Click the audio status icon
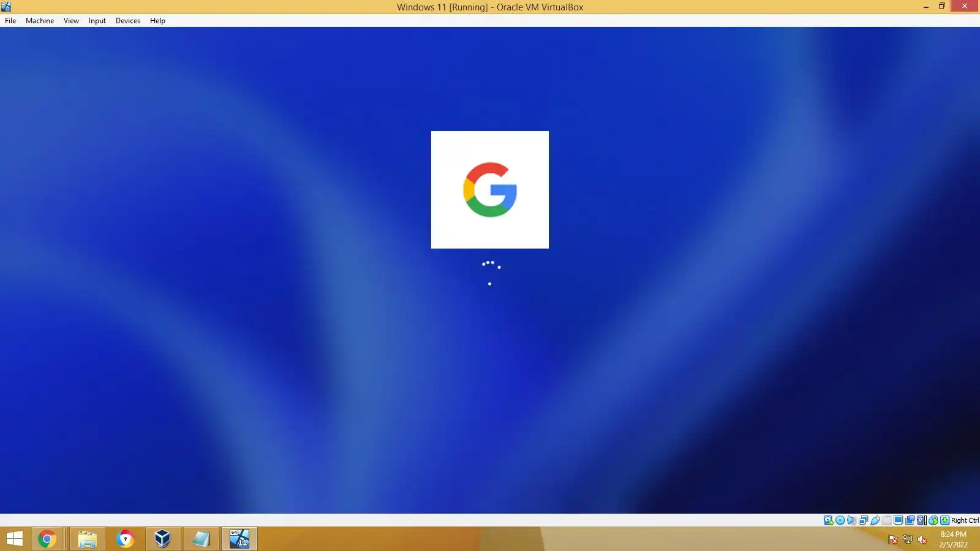Viewport: 980px width, 551px height. (851, 520)
